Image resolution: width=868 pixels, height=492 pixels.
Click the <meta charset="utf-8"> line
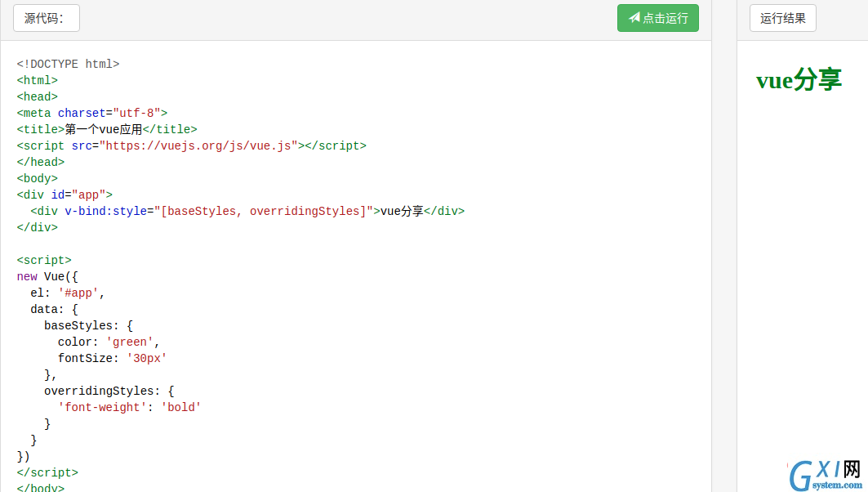click(x=92, y=113)
